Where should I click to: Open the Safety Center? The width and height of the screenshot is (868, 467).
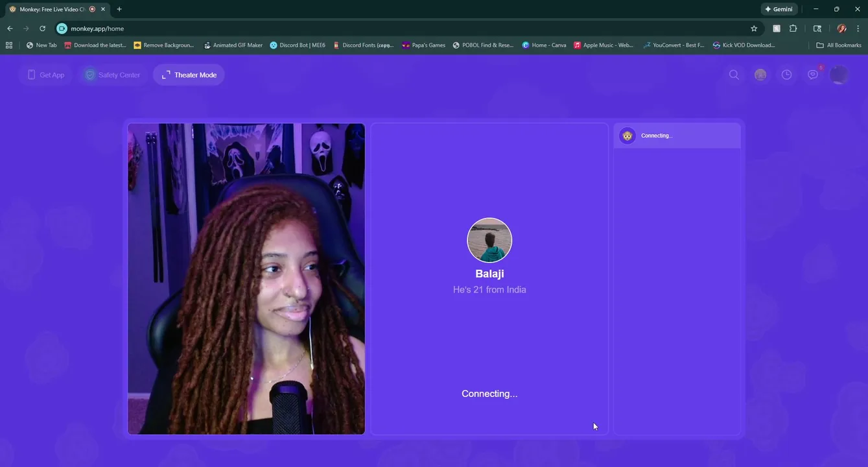112,75
